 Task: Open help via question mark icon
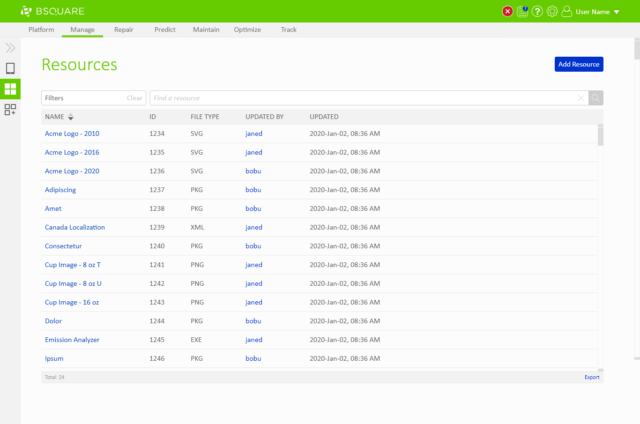538,11
